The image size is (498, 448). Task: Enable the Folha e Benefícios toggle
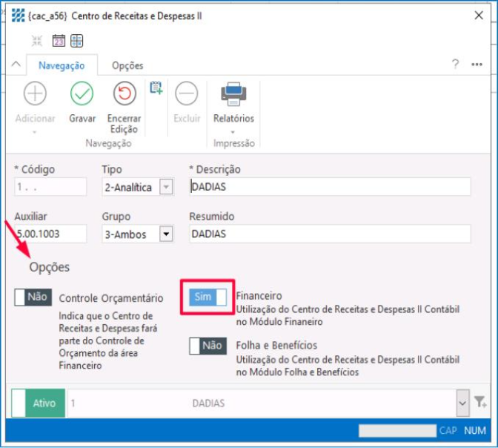click(207, 346)
